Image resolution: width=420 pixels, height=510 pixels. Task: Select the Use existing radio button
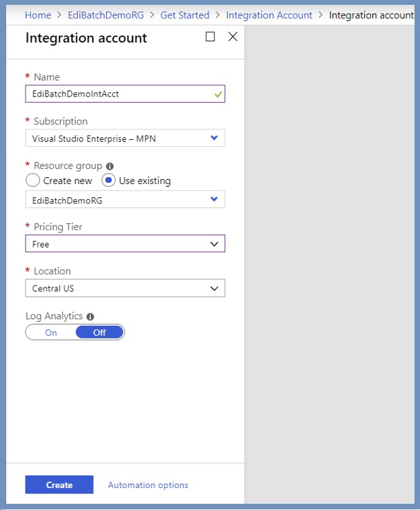point(109,180)
